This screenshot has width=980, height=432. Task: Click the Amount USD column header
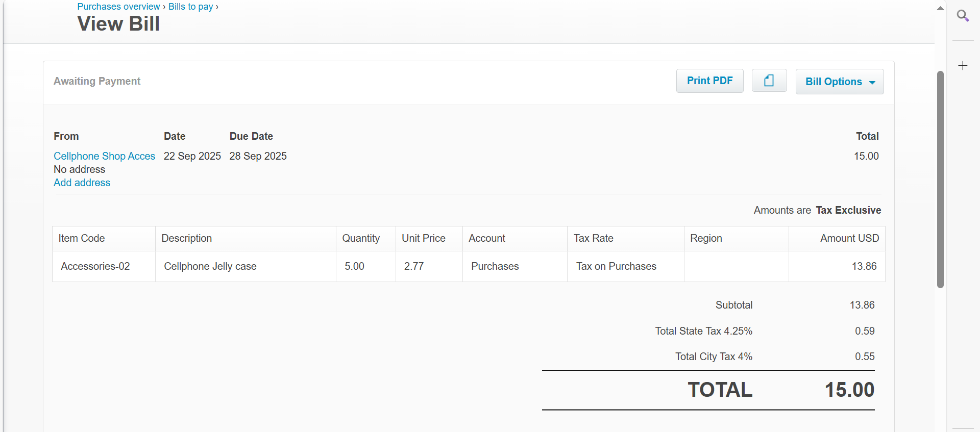tap(849, 238)
